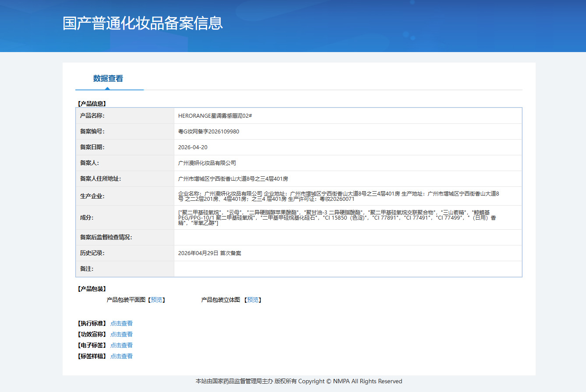Click the 历史记录 row label
586x392 pixels.
pyautogui.click(x=92, y=253)
